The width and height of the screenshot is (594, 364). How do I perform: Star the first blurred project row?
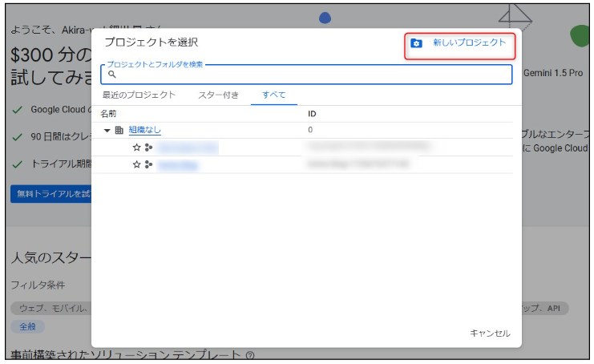point(136,148)
